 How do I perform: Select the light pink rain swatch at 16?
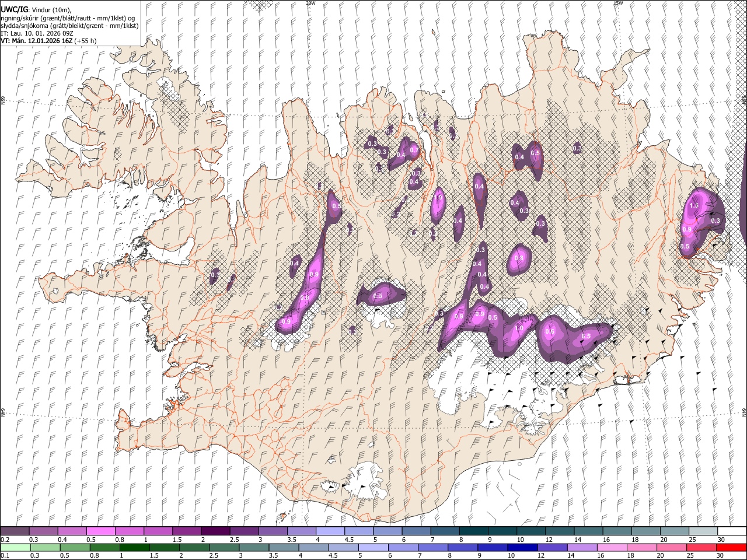point(612,547)
